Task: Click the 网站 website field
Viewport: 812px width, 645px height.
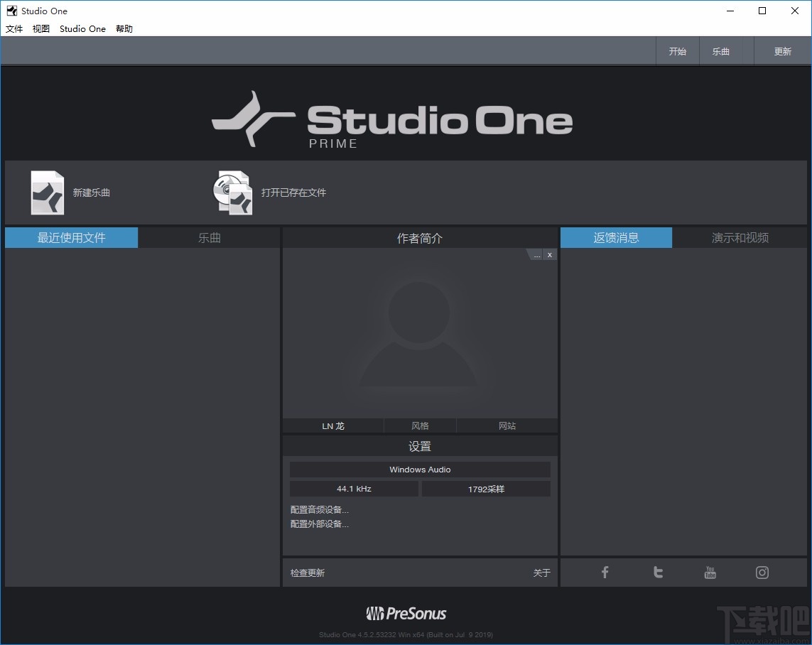Action: click(507, 426)
